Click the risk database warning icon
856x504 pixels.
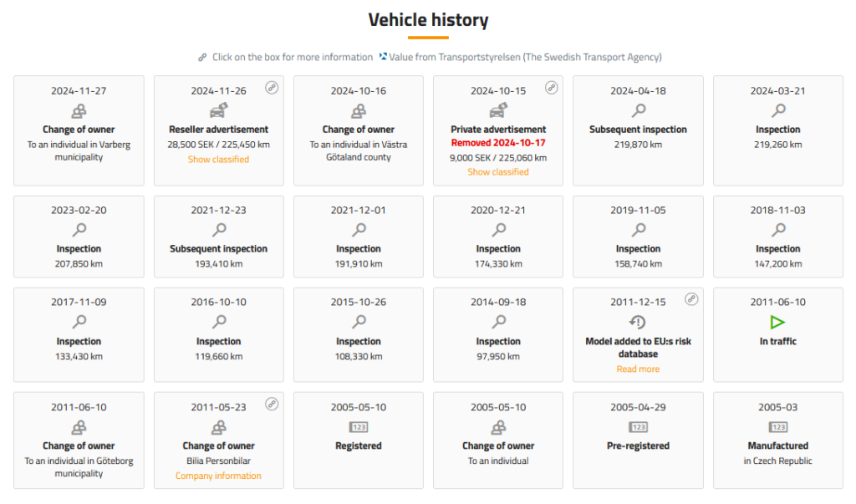tap(638, 322)
